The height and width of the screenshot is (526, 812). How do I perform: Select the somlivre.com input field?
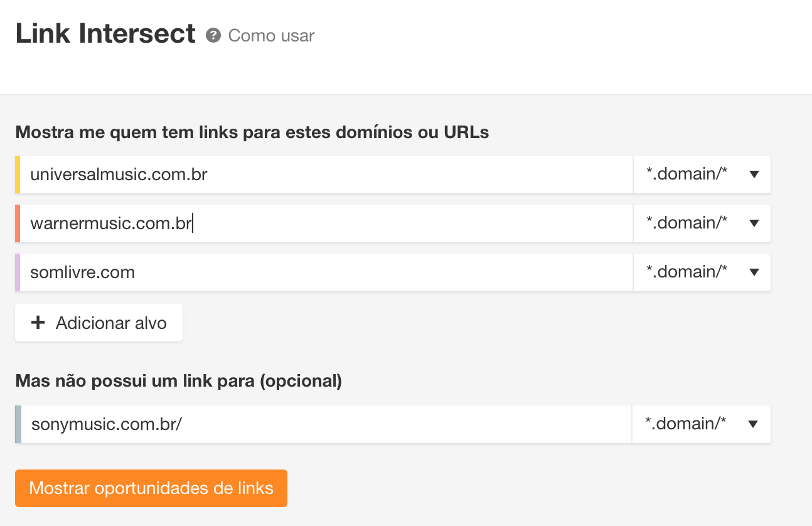point(314,272)
